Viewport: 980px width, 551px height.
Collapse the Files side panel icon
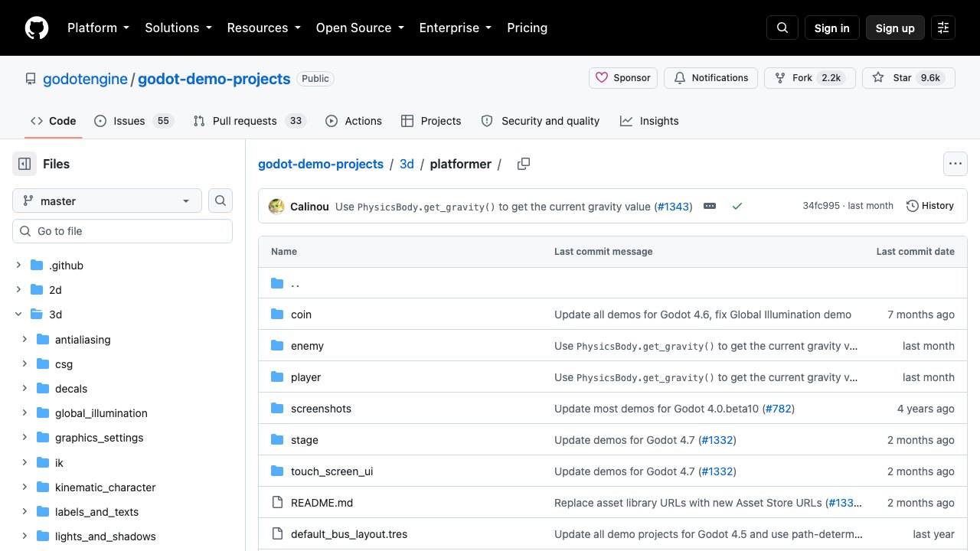click(x=24, y=164)
